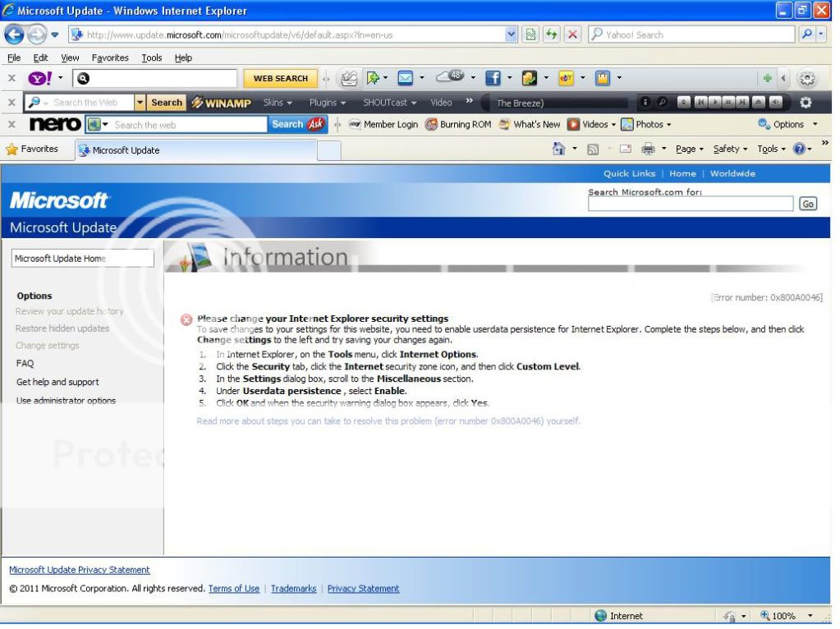
Task: Select the Microsoft Update tab
Action: pyautogui.click(x=195, y=150)
